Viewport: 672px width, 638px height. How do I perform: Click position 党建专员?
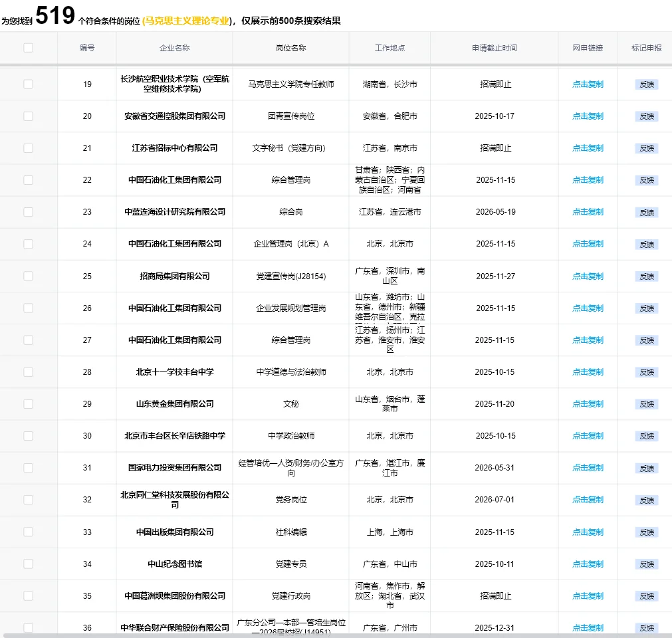pyautogui.click(x=291, y=564)
